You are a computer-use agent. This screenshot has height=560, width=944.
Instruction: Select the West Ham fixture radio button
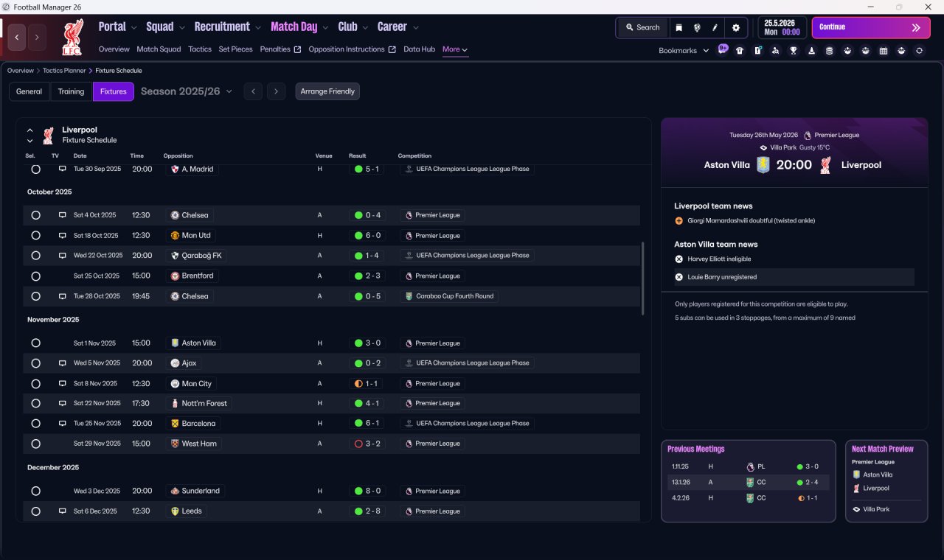tap(35, 444)
